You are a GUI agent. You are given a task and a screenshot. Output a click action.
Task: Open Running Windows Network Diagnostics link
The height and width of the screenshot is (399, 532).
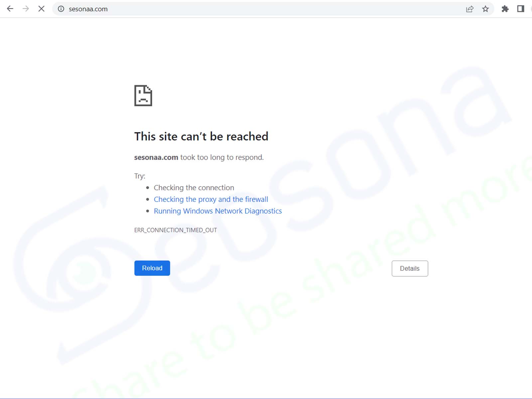coord(218,211)
